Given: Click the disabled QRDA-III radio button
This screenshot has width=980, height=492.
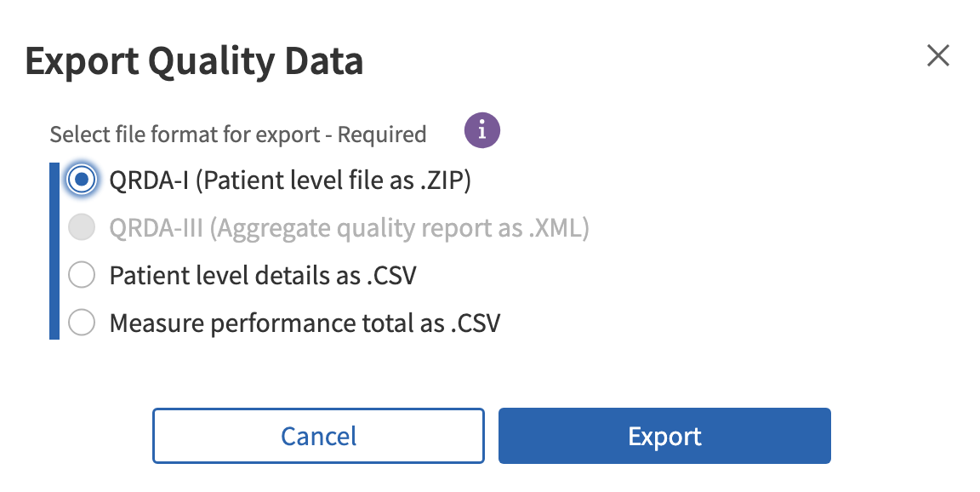Looking at the screenshot, I should coord(82,228).
